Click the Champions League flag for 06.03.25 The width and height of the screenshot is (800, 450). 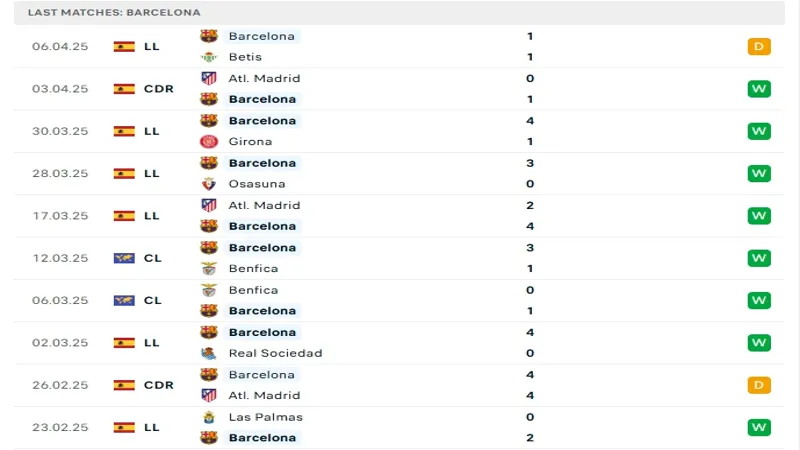[x=124, y=301]
